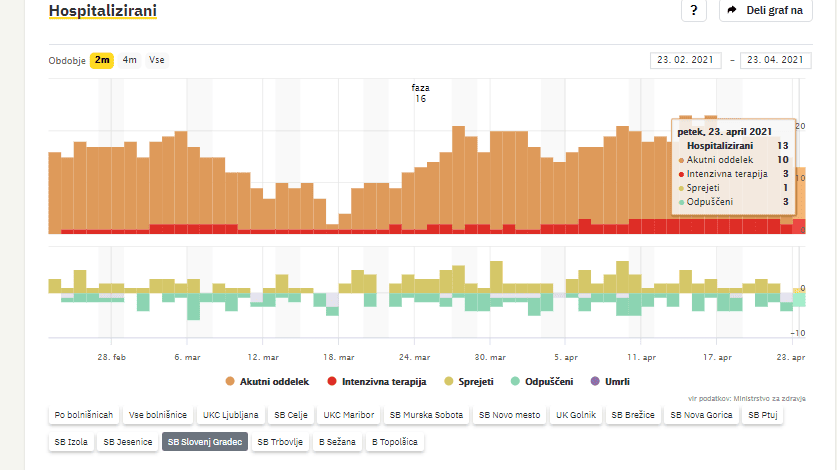
Task: Toggle Intenzivna terapija legend series
Action: [x=377, y=381]
